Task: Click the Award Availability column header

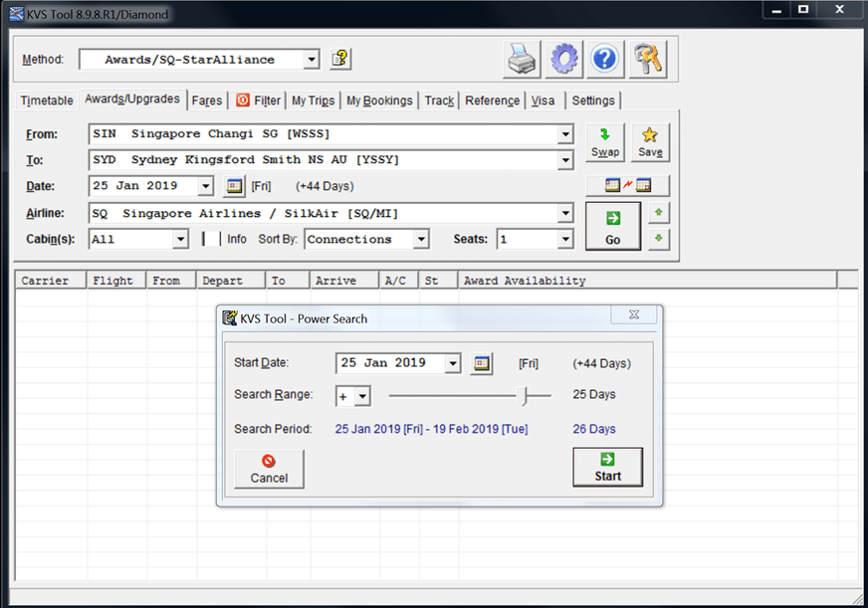Action: [x=648, y=281]
